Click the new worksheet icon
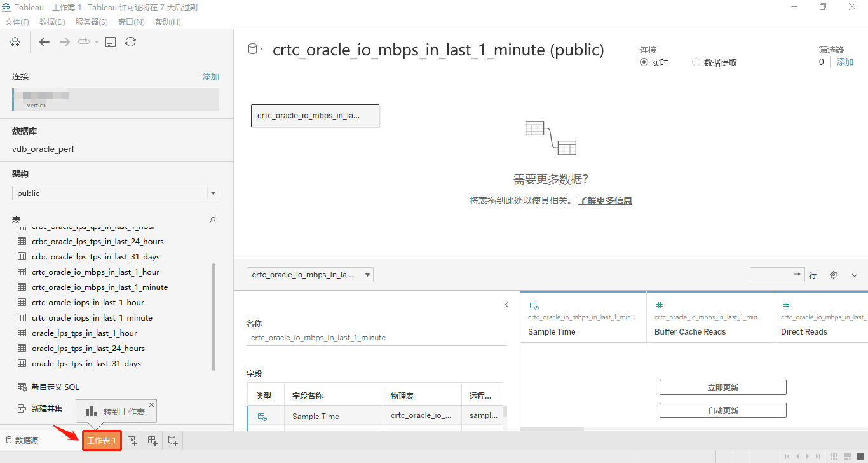 coord(132,440)
